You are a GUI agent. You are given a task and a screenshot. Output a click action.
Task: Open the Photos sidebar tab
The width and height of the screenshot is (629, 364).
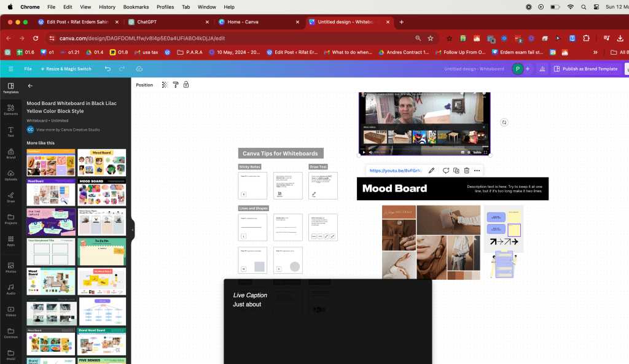click(x=11, y=268)
